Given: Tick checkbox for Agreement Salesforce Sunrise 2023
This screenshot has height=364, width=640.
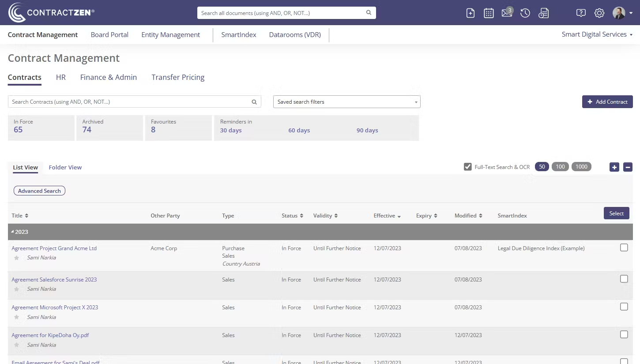Looking at the screenshot, I should pos(624,279).
